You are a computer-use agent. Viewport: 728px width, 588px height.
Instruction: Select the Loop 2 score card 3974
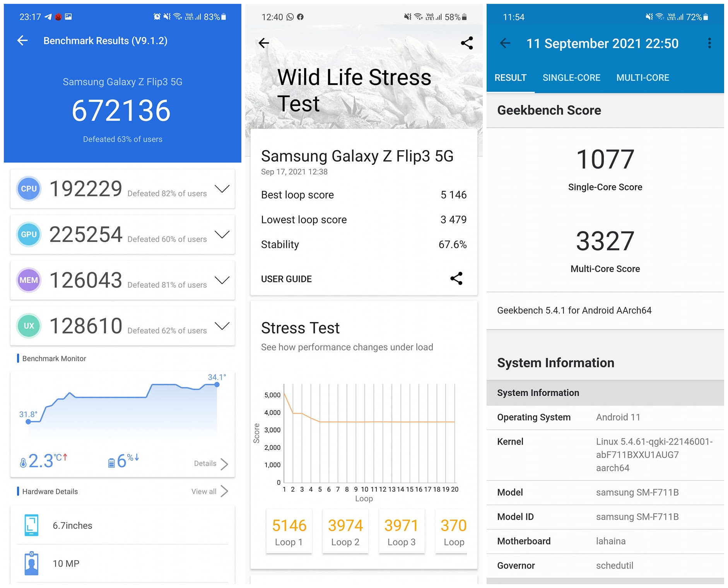[x=345, y=532]
